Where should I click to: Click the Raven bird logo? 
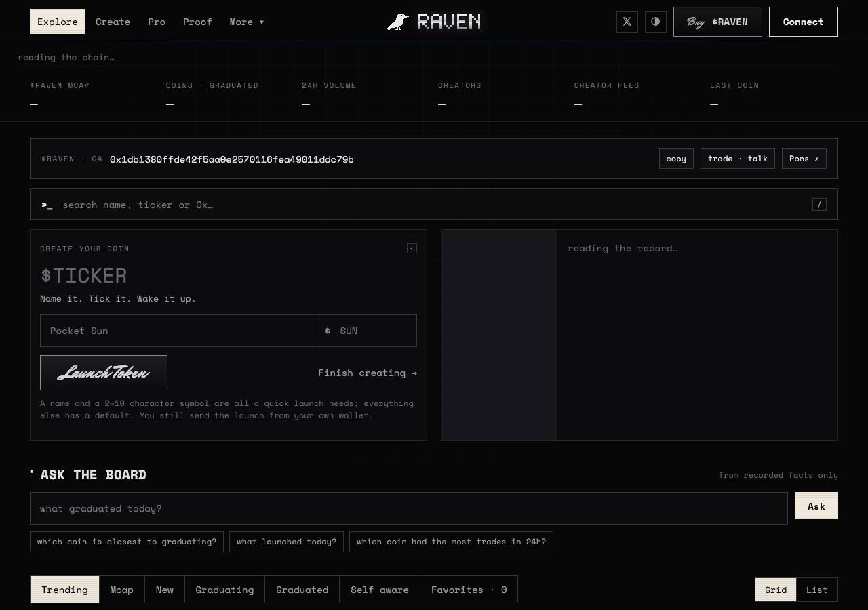398,22
